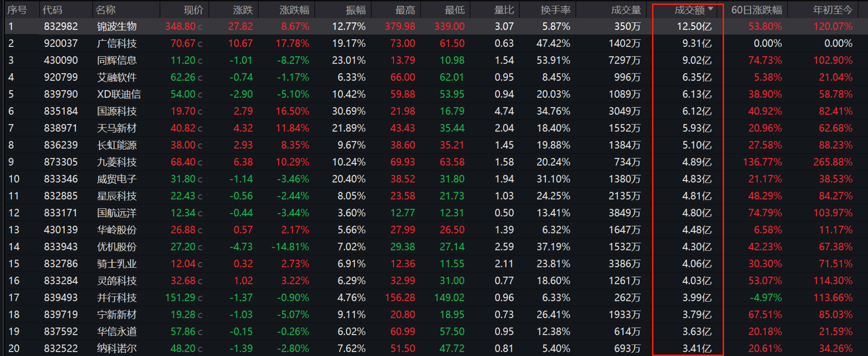Select stock XD联迪信
Viewport: 868px width, 356px height.
click(x=119, y=94)
